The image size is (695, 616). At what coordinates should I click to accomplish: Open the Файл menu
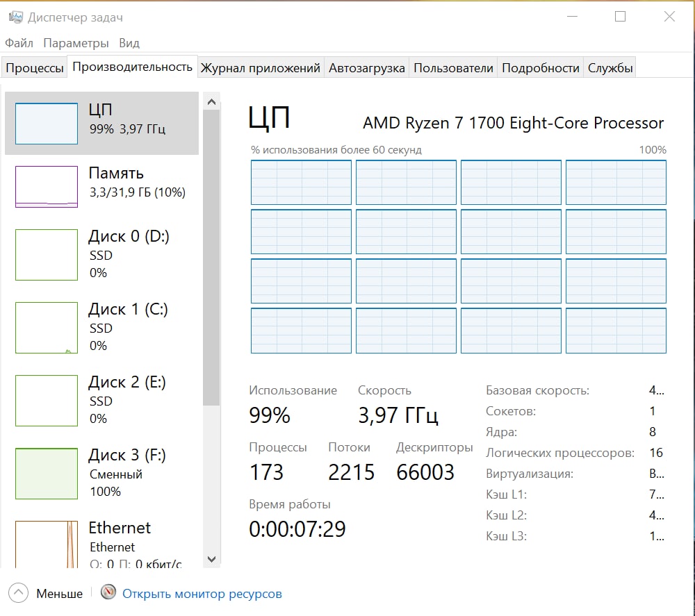(x=19, y=43)
